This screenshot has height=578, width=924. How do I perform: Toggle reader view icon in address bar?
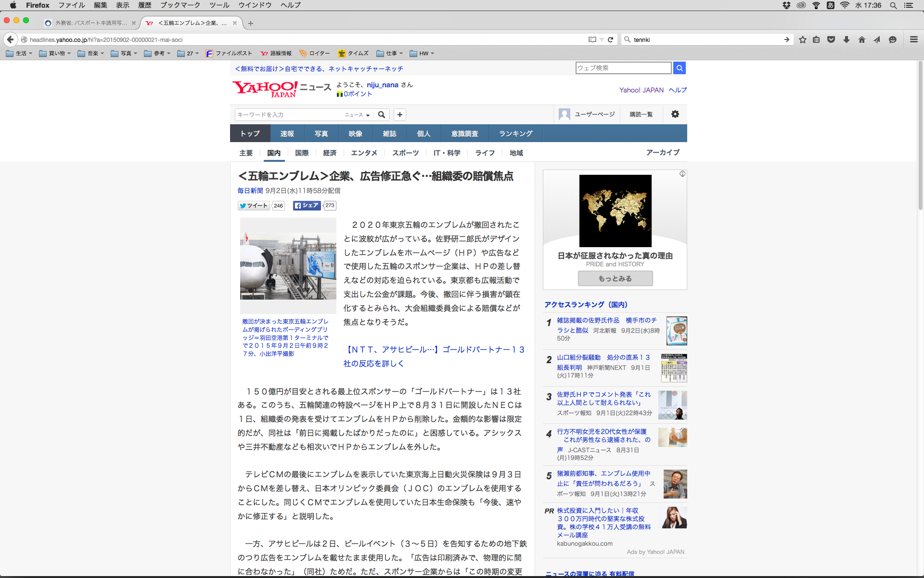pyautogui.click(x=592, y=39)
